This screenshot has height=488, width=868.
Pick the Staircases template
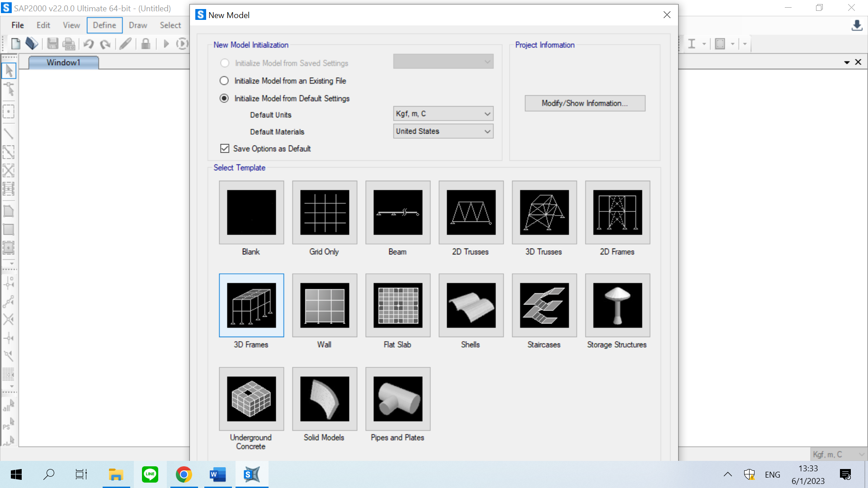pyautogui.click(x=544, y=305)
